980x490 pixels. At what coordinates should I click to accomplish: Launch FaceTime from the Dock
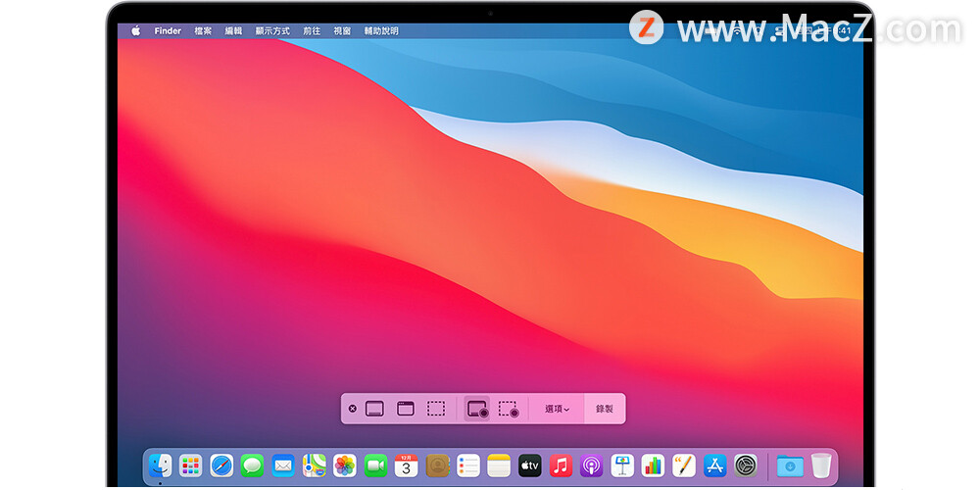[375, 465]
